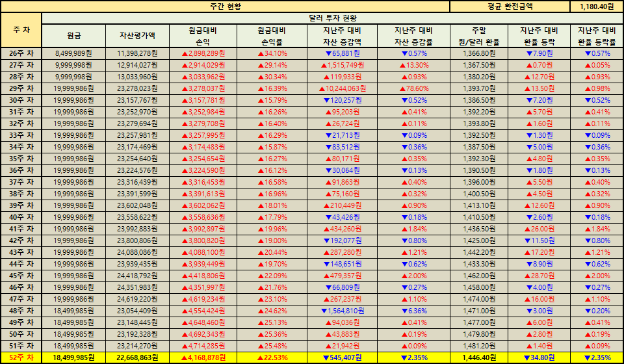Click the 주간 현황 header cell
Image resolution: width=624 pixels, height=364 pixels.
pyautogui.click(x=226, y=6)
